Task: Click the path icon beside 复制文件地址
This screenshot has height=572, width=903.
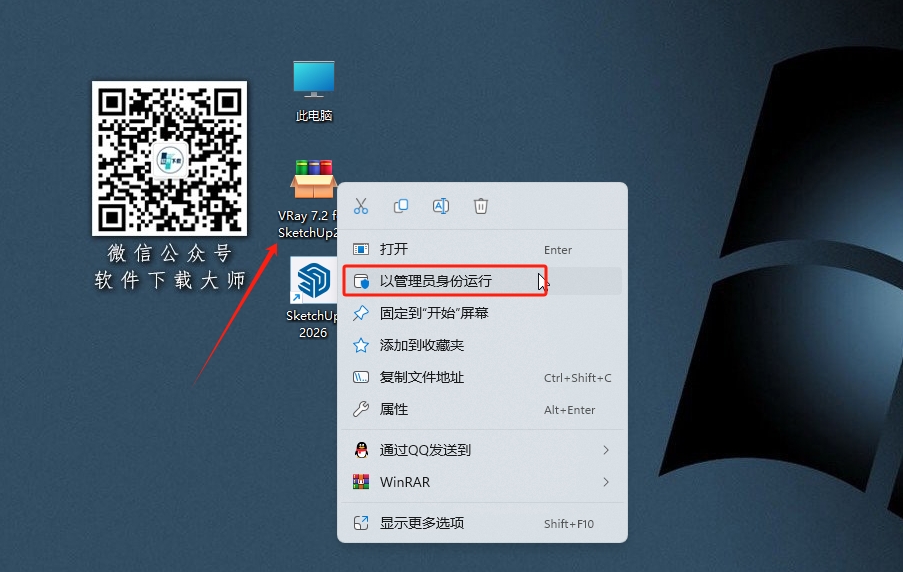Action: [361, 378]
